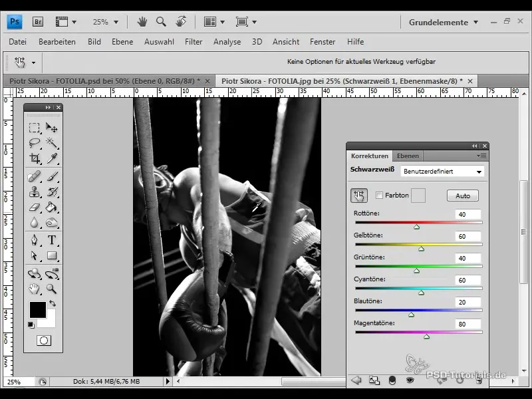Switch to the Ebenen tab
The image size is (532, 399).
[x=408, y=156]
